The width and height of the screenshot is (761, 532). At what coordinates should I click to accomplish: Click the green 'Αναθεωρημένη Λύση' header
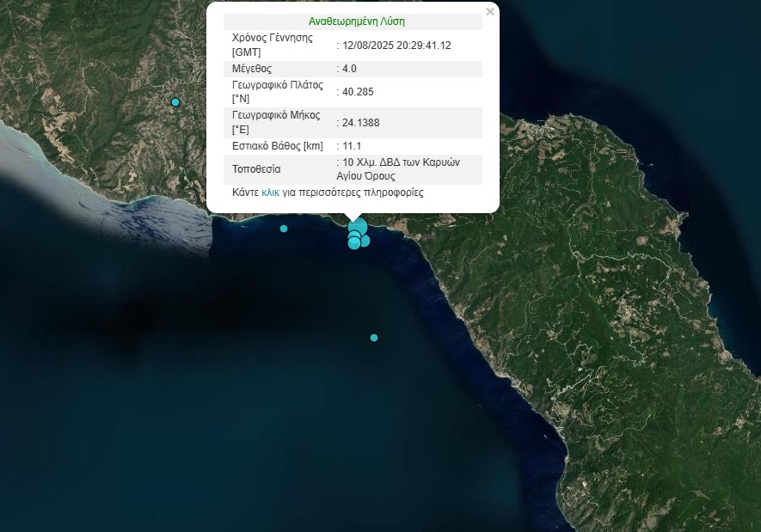point(356,21)
